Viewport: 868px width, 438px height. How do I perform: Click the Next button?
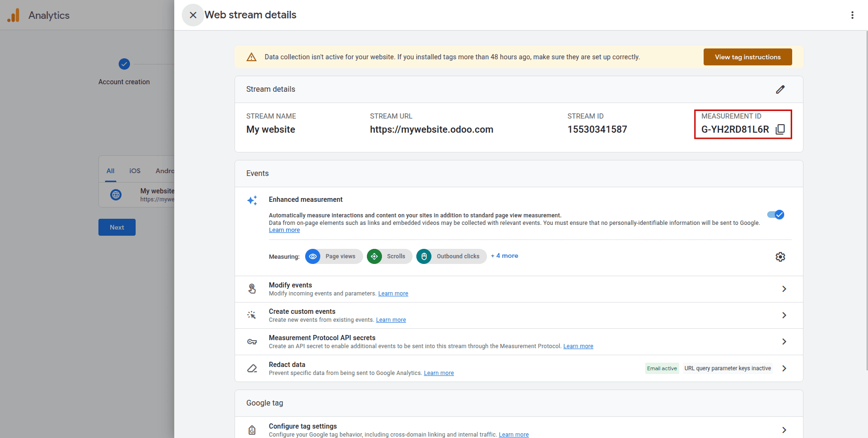coord(117,227)
